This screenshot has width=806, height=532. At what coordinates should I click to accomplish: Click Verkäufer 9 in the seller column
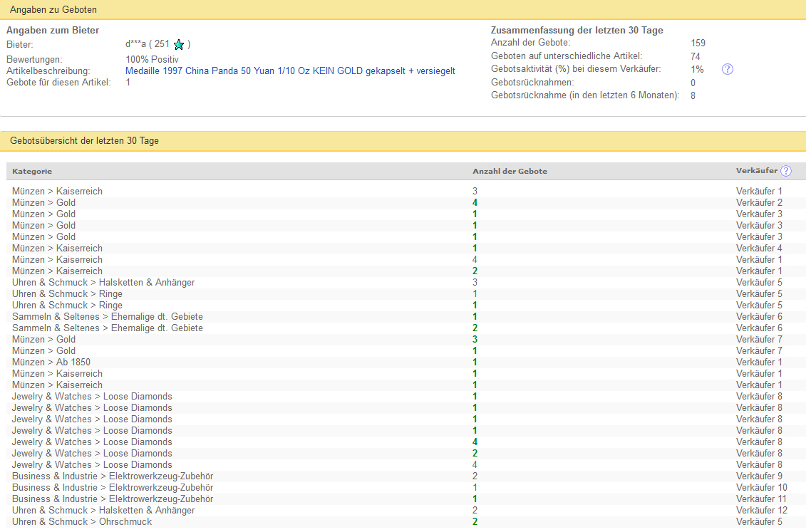click(x=759, y=476)
